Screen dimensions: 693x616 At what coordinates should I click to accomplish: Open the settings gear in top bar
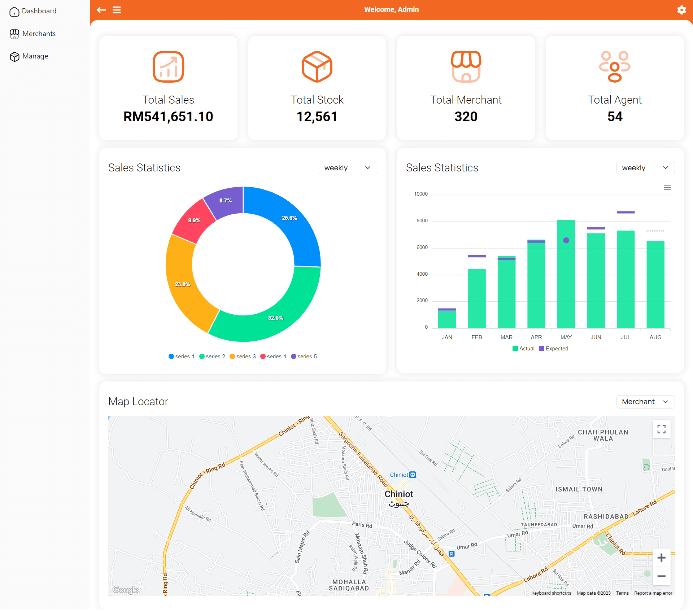(x=681, y=10)
